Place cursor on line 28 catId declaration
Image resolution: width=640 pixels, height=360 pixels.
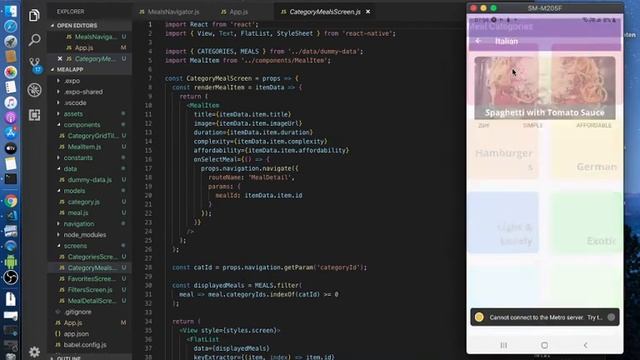269,267
